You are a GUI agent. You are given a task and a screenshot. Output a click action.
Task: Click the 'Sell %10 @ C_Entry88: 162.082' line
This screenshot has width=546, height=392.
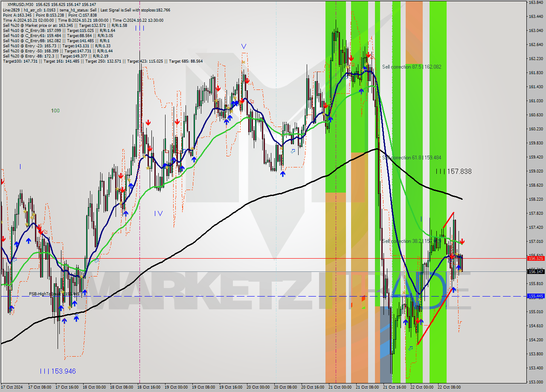[55, 41]
